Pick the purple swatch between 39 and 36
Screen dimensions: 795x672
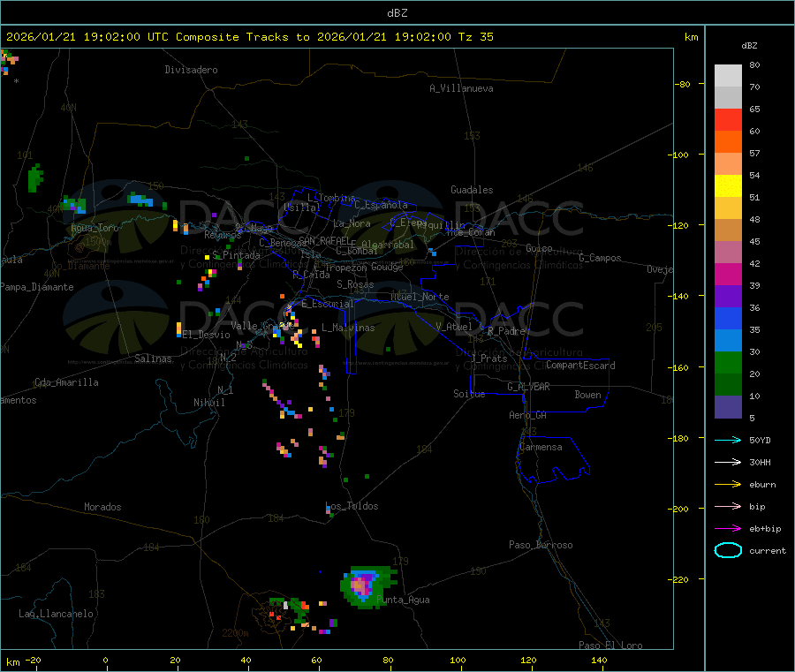pyautogui.click(x=728, y=297)
